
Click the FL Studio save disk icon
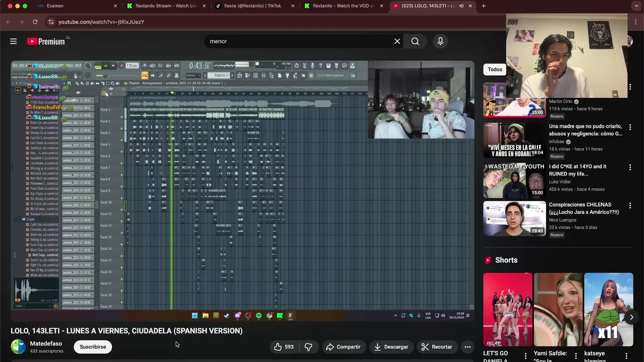click(x=329, y=65)
